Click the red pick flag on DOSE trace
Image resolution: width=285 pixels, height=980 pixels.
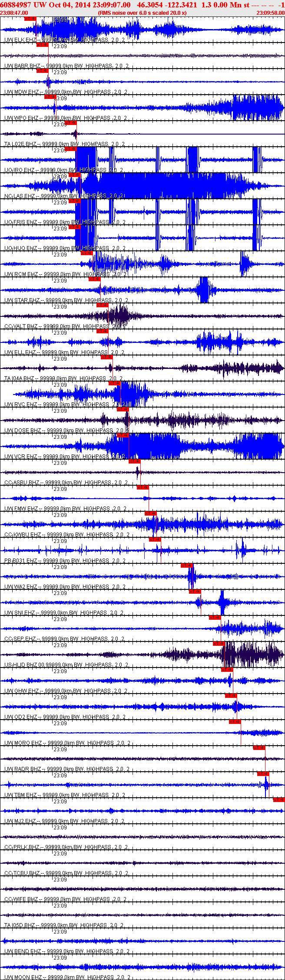click(x=123, y=409)
